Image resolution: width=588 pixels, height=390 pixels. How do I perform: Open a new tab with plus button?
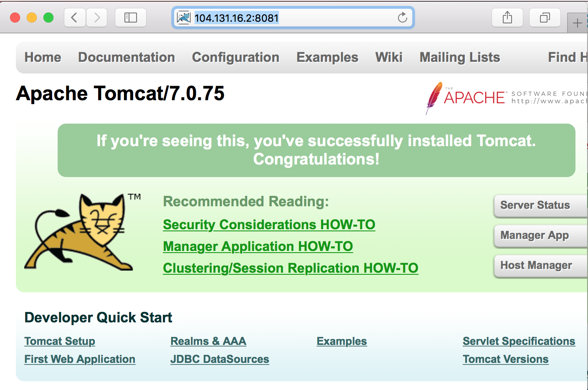pos(578,23)
